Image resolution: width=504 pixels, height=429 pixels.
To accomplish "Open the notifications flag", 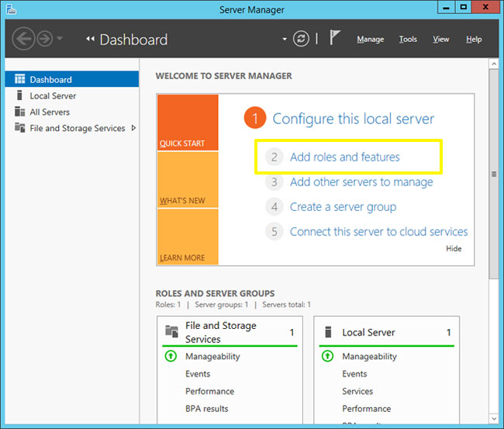I will pyautogui.click(x=334, y=37).
